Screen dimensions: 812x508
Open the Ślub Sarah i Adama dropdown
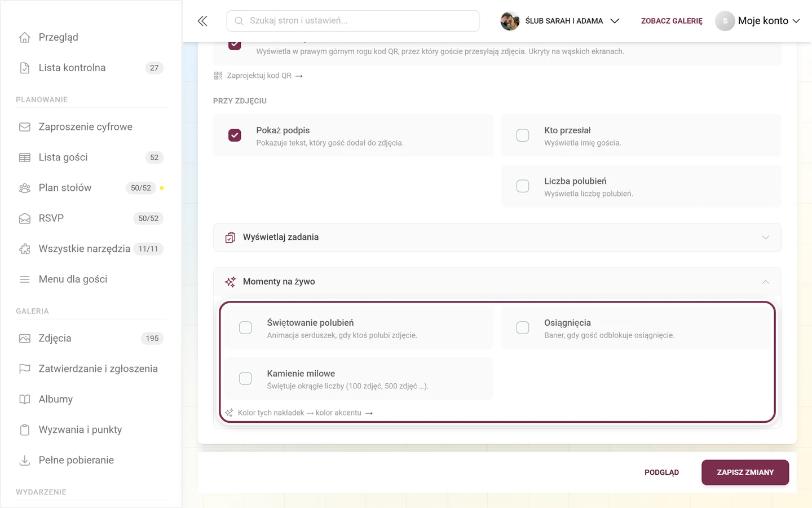pyautogui.click(x=560, y=21)
